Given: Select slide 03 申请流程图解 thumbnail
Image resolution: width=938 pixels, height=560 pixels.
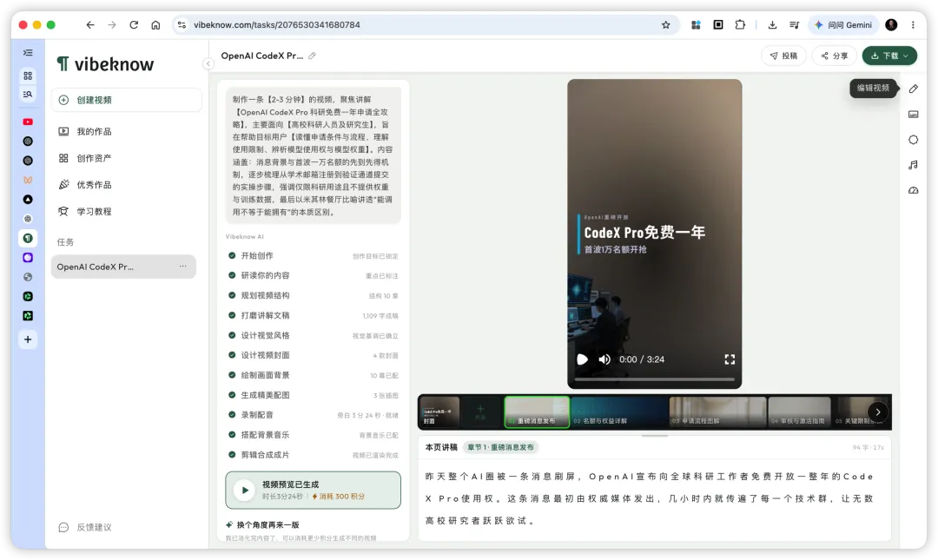Looking at the screenshot, I should point(717,412).
